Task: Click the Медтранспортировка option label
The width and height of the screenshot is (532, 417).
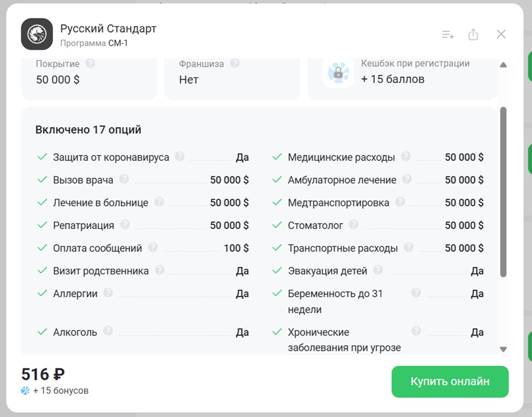Action: pos(339,203)
